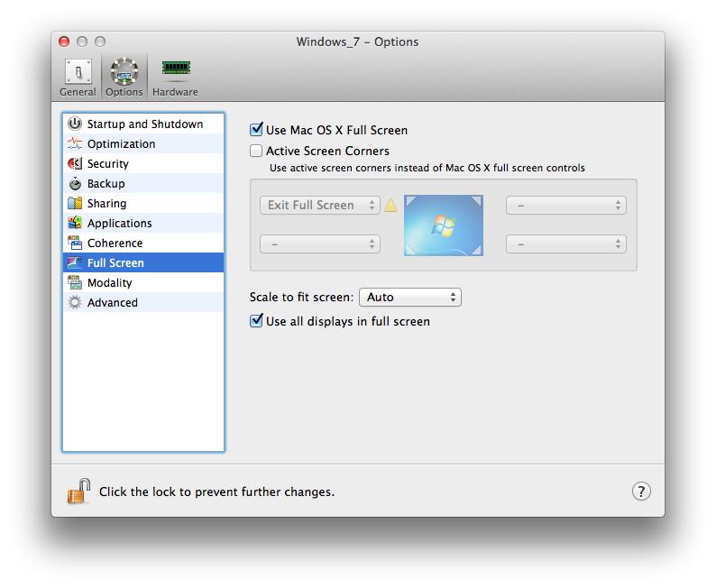Open help with the question mark button

641,492
